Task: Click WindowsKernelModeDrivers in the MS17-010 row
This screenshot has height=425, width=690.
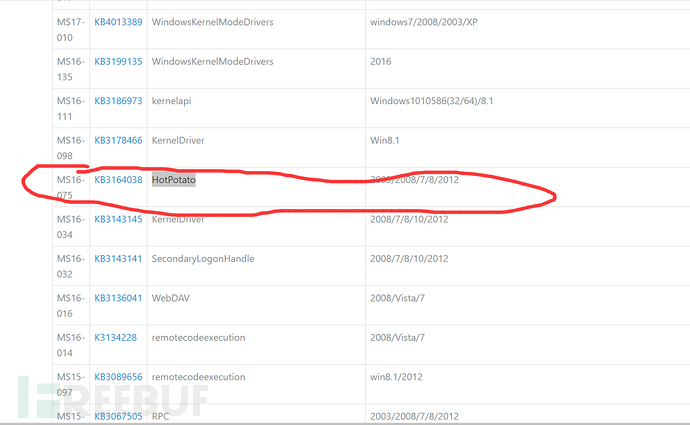Action: coord(213,22)
